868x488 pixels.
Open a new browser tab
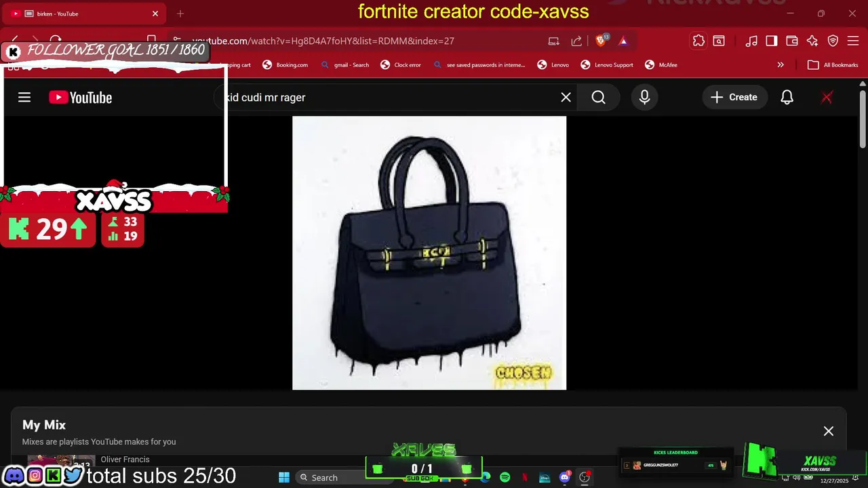coord(180,14)
